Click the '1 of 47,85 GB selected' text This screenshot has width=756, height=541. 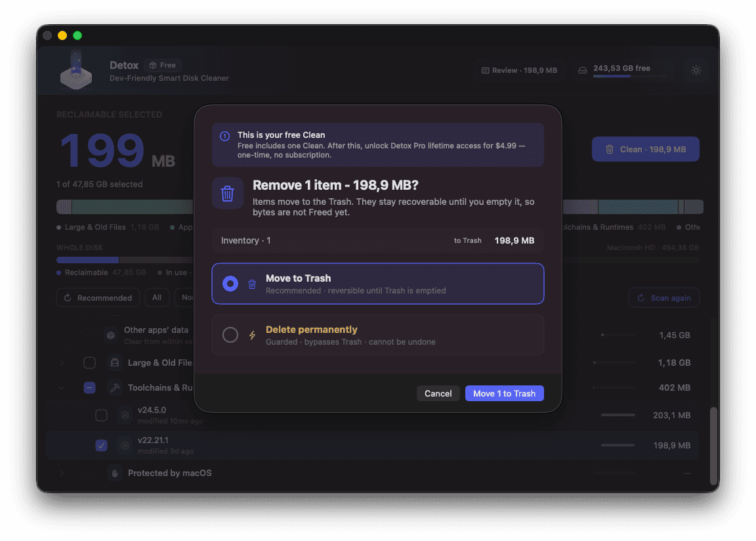point(99,184)
